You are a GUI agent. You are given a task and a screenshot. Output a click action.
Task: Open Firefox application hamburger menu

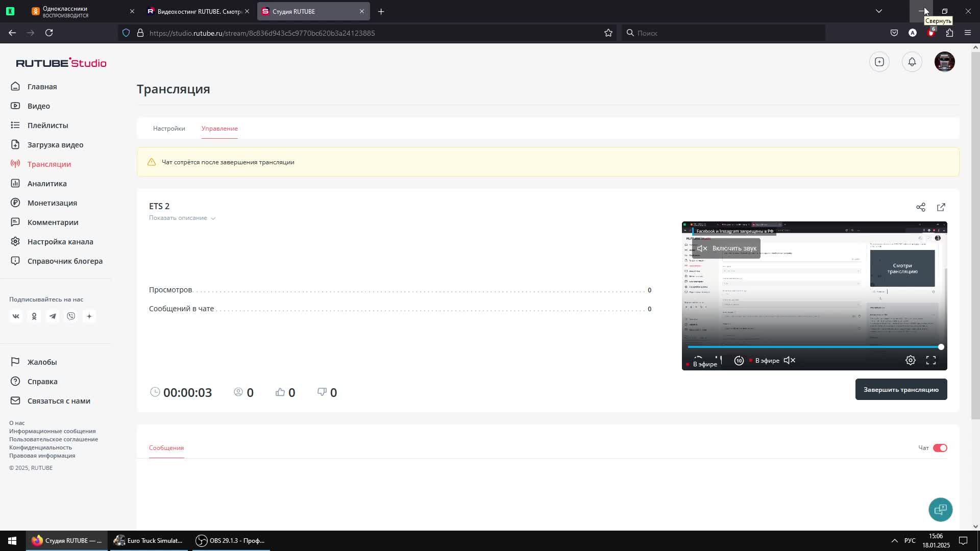coord(968,33)
